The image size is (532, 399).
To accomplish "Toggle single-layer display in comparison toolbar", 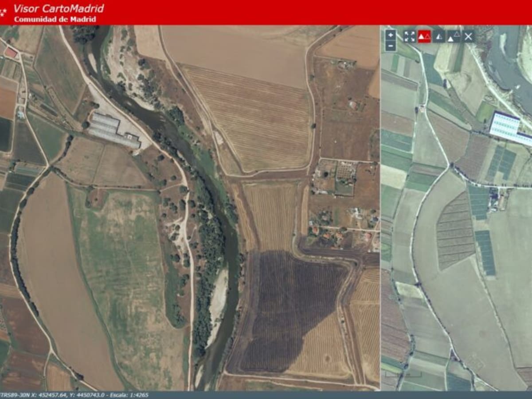I will [438, 37].
